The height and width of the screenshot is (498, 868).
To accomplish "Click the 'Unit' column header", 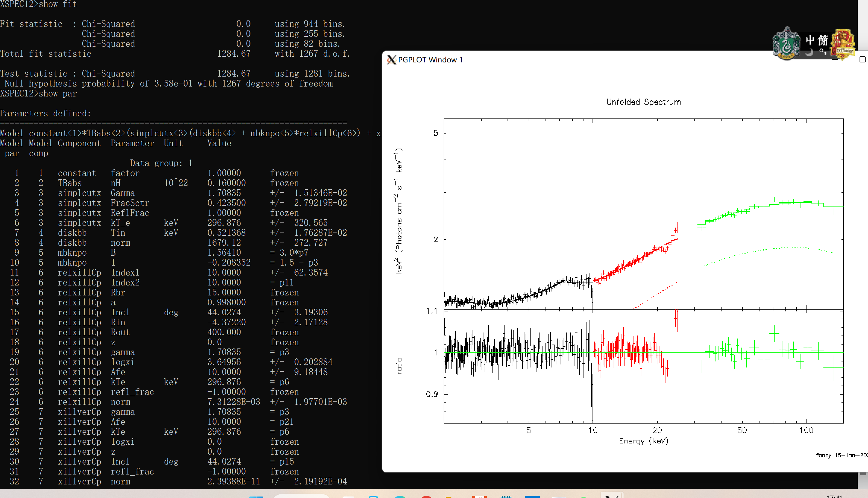I will tap(173, 143).
